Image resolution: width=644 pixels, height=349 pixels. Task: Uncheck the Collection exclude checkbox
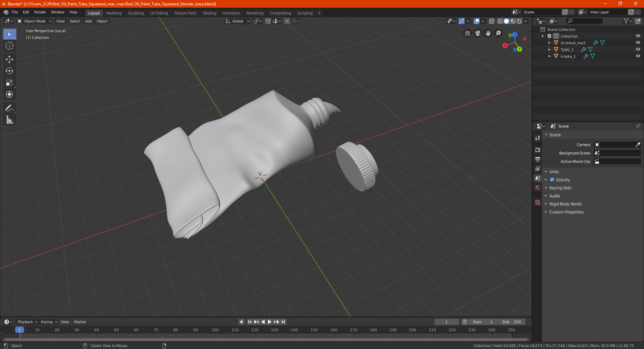(x=549, y=36)
